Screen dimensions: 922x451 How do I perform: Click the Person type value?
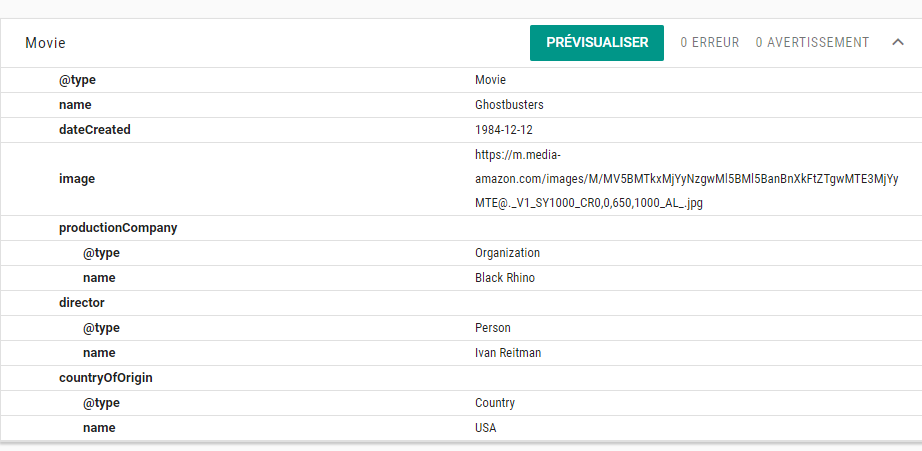click(x=492, y=328)
